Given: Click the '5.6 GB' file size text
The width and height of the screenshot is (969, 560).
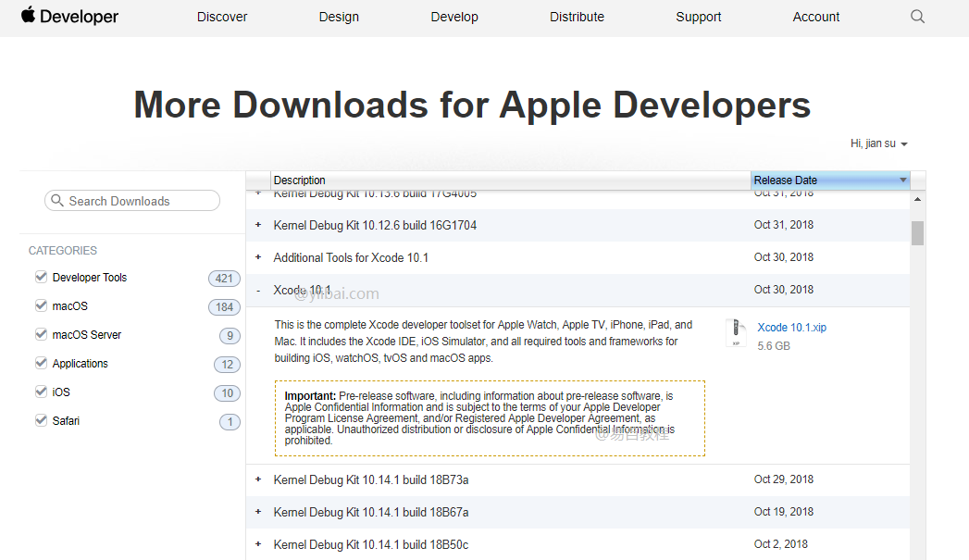Looking at the screenshot, I should (x=774, y=346).
